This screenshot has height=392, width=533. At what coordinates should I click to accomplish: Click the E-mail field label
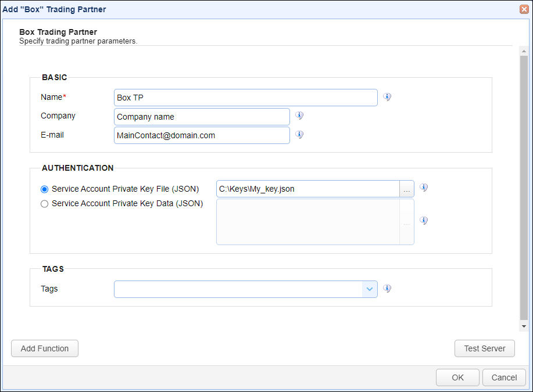pos(52,135)
